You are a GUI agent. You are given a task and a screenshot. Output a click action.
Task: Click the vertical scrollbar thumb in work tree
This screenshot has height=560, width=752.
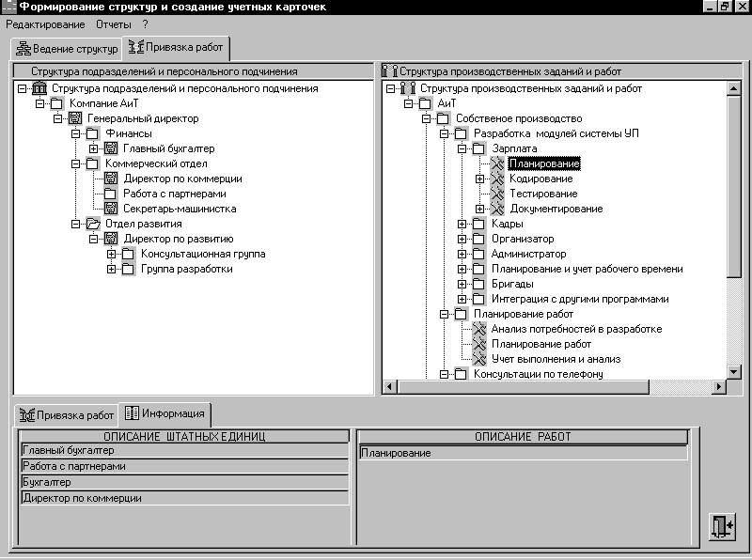(734, 186)
